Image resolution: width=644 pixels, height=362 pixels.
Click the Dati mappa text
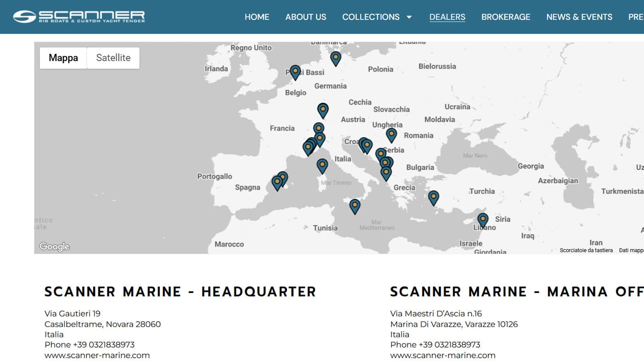coord(630,250)
